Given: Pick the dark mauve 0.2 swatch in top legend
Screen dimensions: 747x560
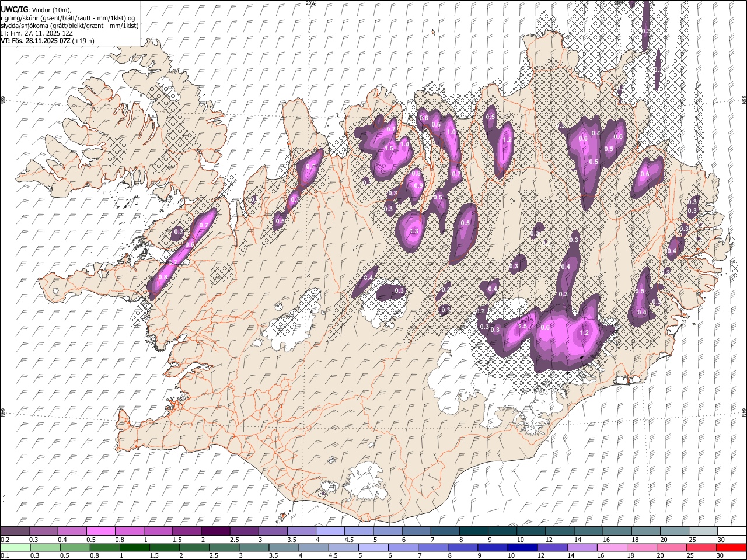Looking at the screenshot, I should coord(15,531).
